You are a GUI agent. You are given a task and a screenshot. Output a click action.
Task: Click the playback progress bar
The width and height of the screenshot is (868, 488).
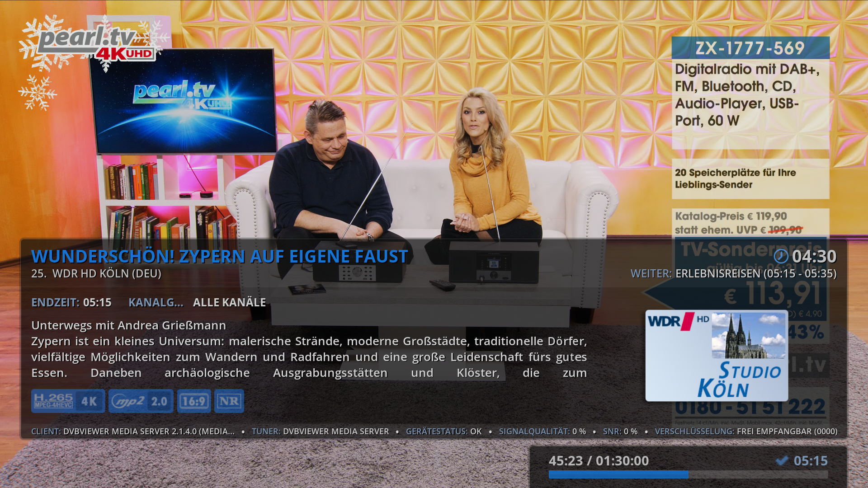point(688,474)
